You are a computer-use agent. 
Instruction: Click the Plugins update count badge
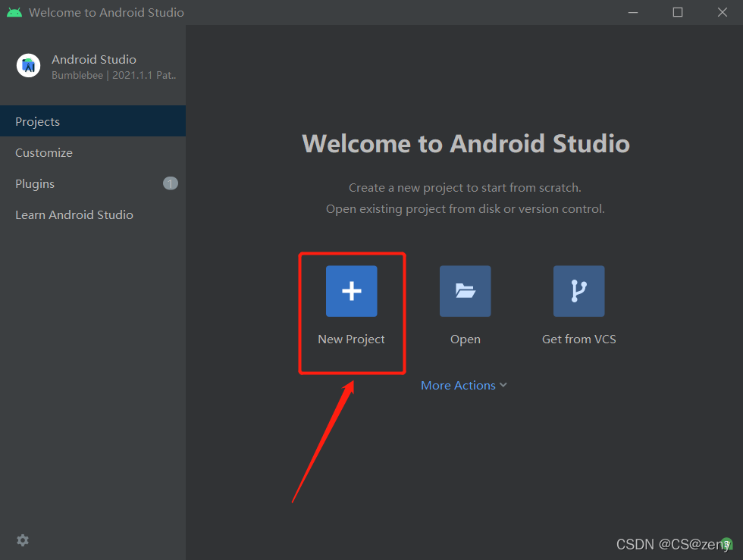[x=171, y=183]
